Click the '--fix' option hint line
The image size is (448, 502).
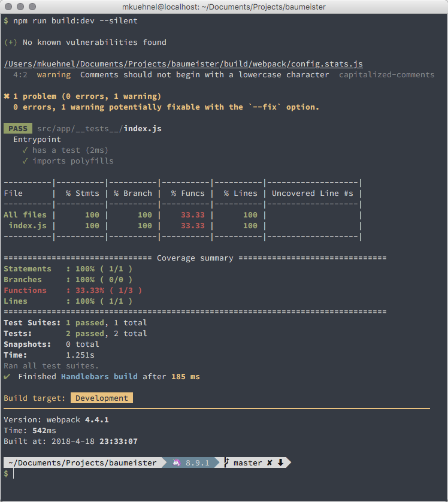click(x=166, y=107)
